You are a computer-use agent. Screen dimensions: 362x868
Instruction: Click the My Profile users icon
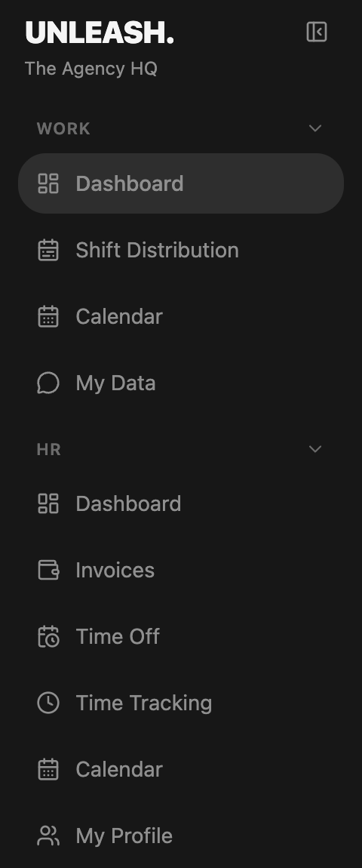[48, 836]
